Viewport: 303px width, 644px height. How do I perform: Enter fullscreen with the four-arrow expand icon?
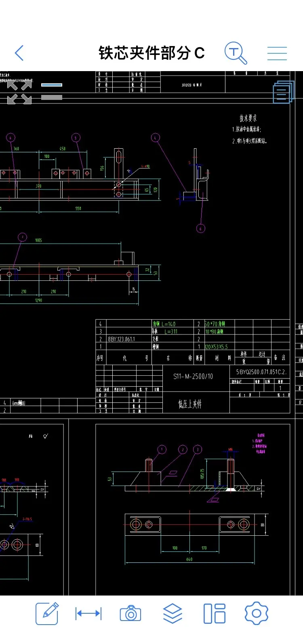coord(19,92)
